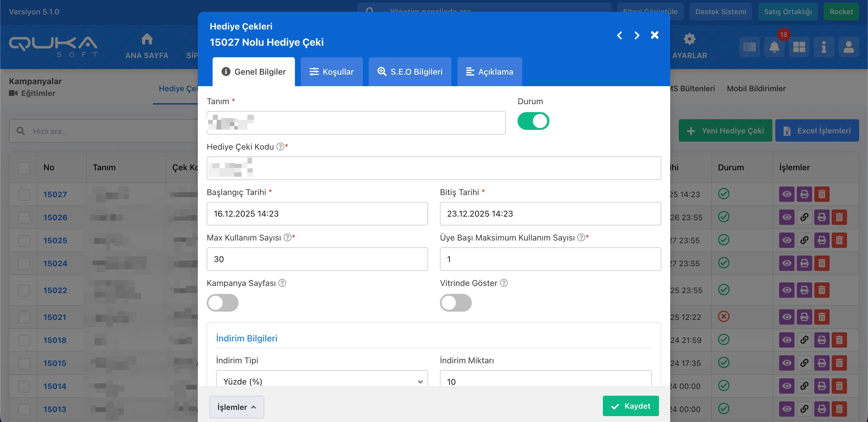
Task: Go to next gift check arrow
Action: (x=637, y=35)
